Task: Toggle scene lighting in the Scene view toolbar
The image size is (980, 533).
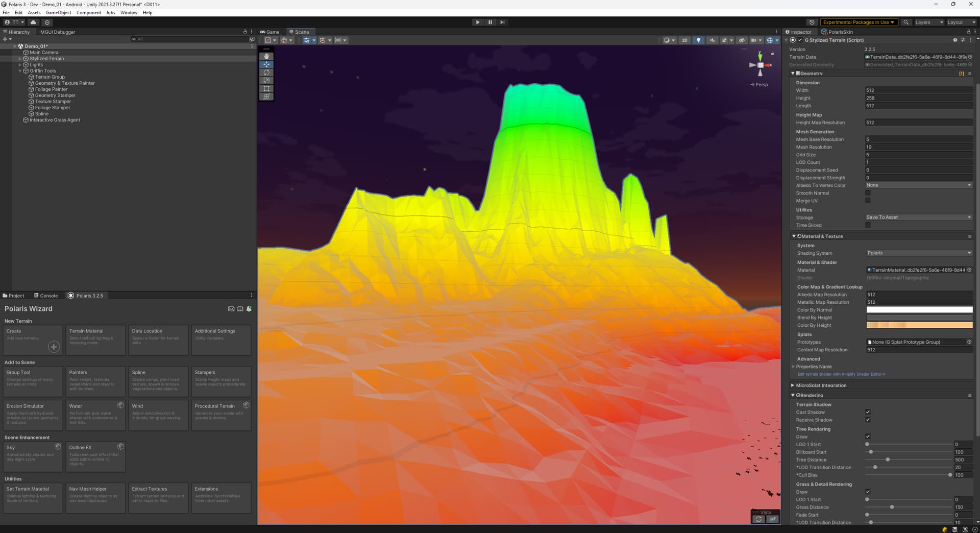Action: coord(698,40)
